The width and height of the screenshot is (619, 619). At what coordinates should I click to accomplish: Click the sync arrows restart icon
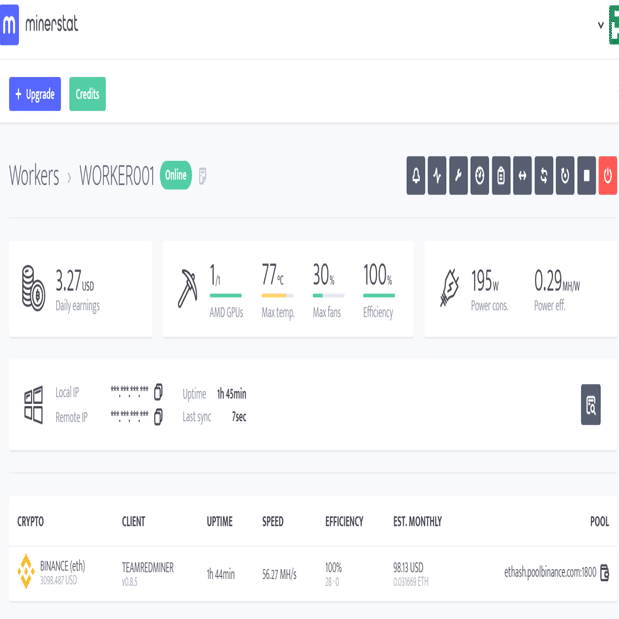coord(544,175)
